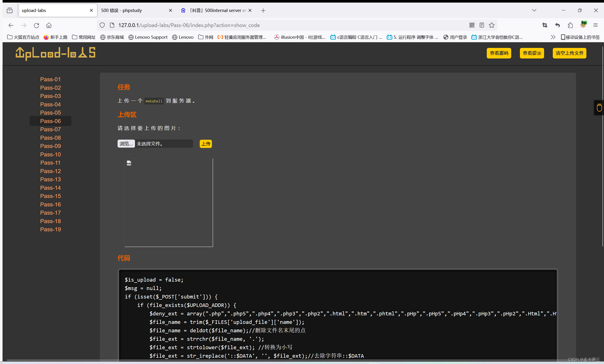Open the list-all-tabs chevron
This screenshot has height=364, width=604.
pyautogui.click(x=534, y=10)
